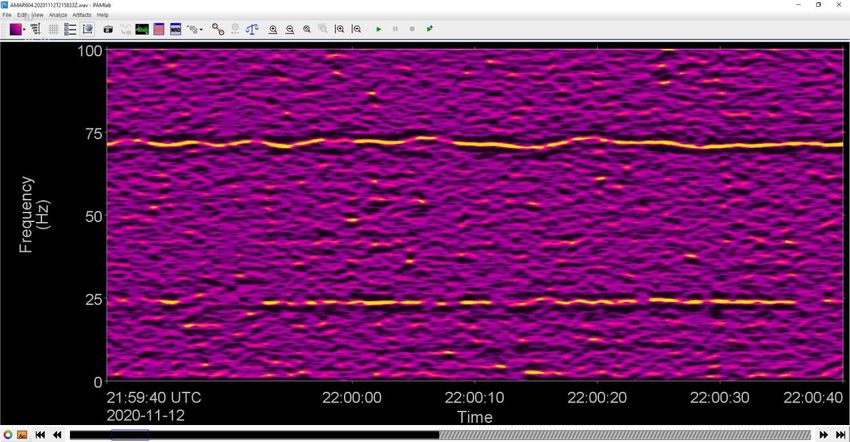
Task: Toggle the grid overlay icon
Action: [x=53, y=29]
